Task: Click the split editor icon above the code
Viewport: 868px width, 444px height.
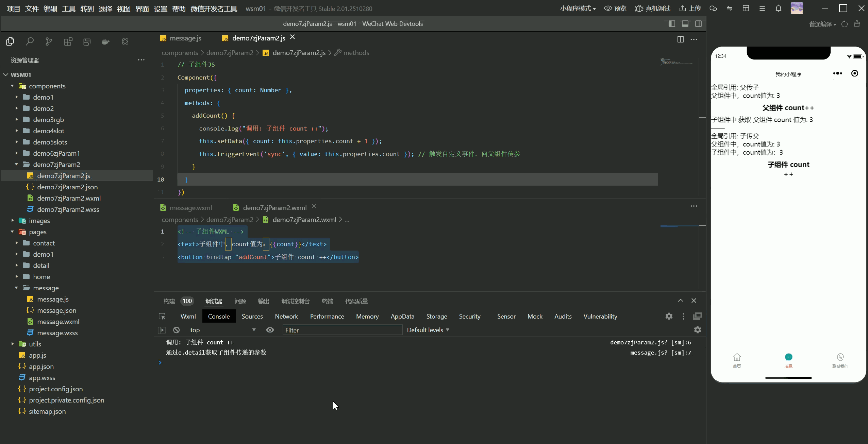Action: pos(680,39)
